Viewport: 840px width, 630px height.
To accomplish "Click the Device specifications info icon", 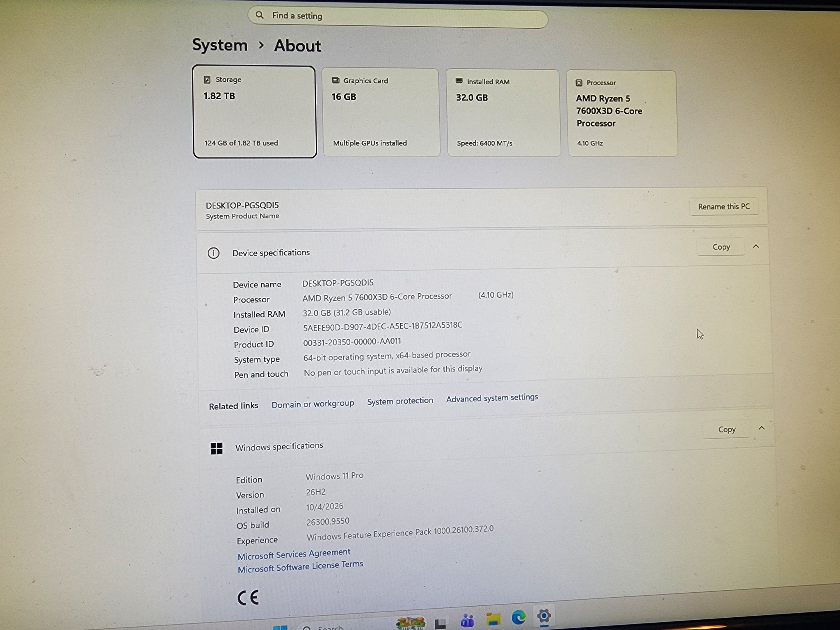I will pos(213,253).
